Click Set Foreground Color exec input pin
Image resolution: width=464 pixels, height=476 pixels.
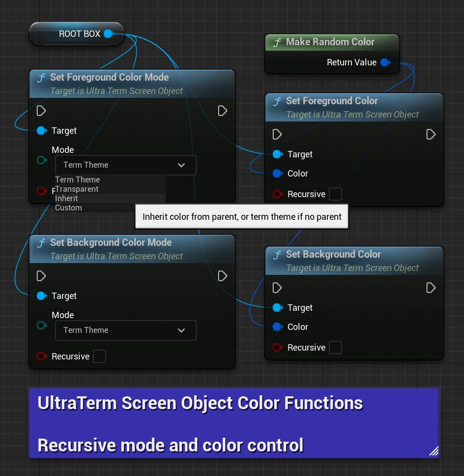(x=277, y=134)
